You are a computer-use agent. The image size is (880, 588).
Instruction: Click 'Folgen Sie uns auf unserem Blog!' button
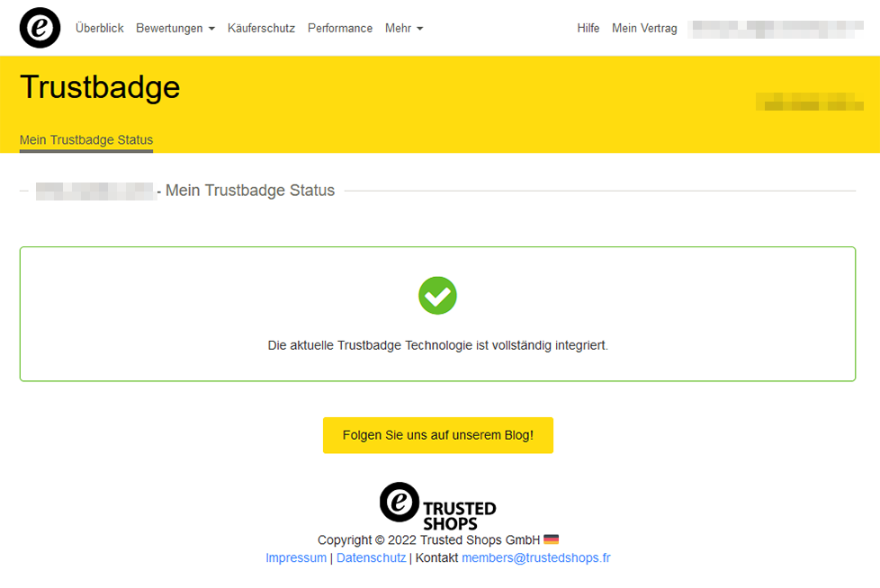tap(438, 435)
